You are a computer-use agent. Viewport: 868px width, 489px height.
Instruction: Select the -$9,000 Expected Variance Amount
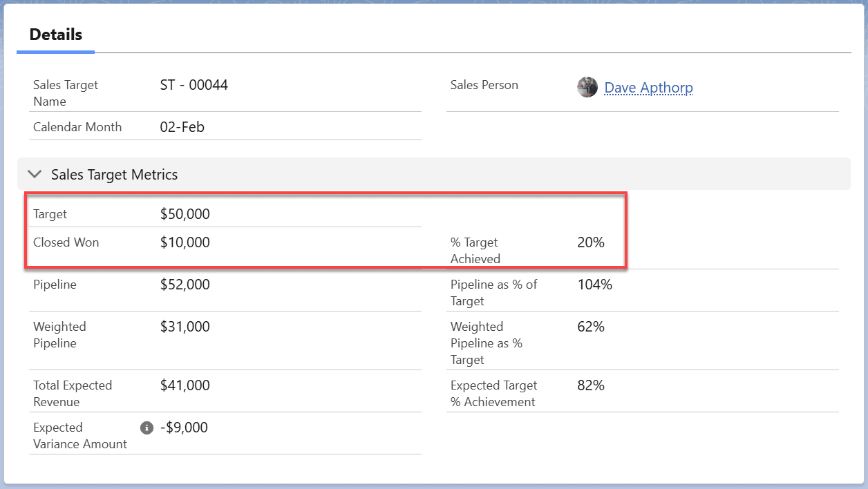tap(183, 428)
